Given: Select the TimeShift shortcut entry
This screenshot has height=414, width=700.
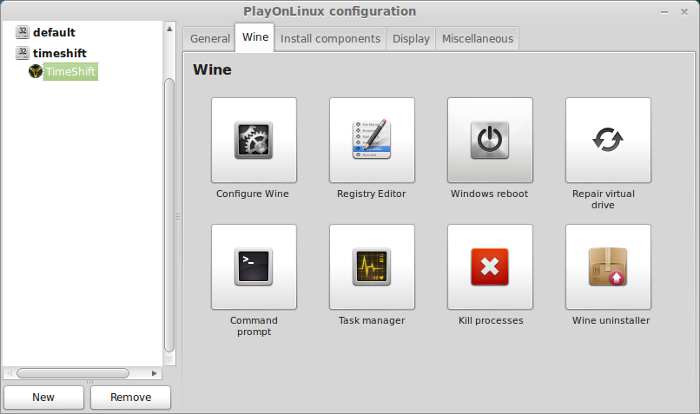Looking at the screenshot, I should tap(70, 71).
